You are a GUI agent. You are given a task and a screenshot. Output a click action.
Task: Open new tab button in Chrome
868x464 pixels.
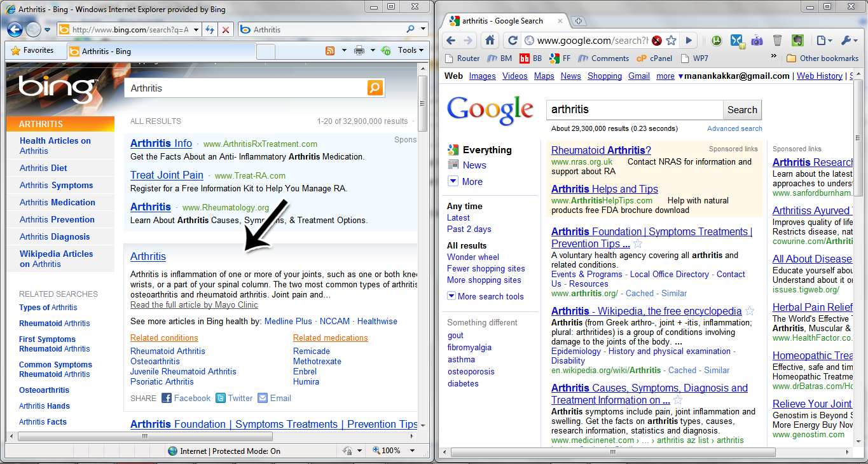(579, 21)
